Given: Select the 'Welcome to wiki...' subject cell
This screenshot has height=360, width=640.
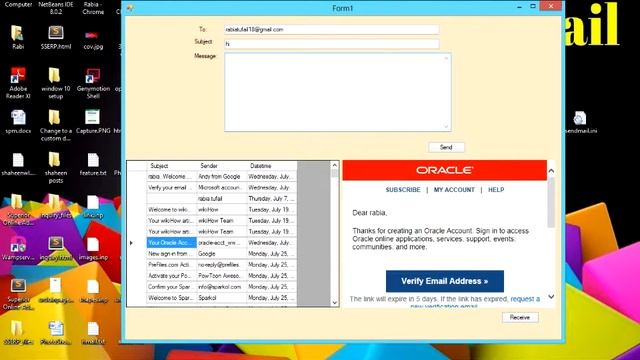Looking at the screenshot, I should (x=171, y=209).
